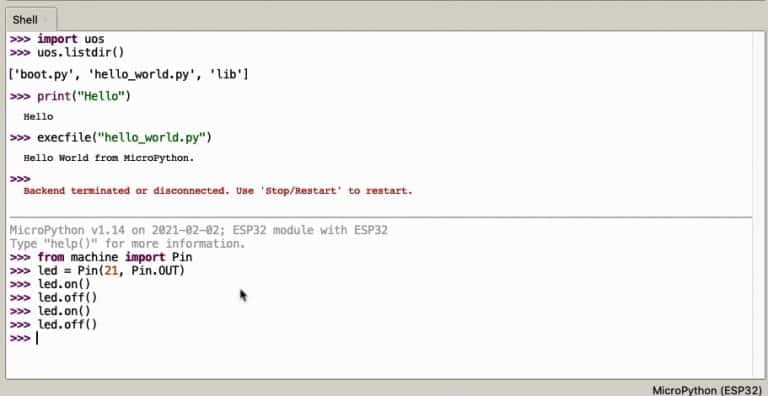The height and width of the screenshot is (396, 768).
Task: Click the 'Hello World from MicroPython.' output
Action: coord(109,158)
